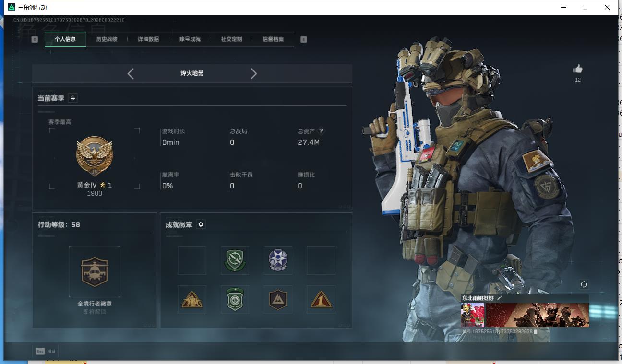Image resolution: width=622 pixels, height=364 pixels.
Task: Go to next mode with right chevron
Action: [x=254, y=73]
